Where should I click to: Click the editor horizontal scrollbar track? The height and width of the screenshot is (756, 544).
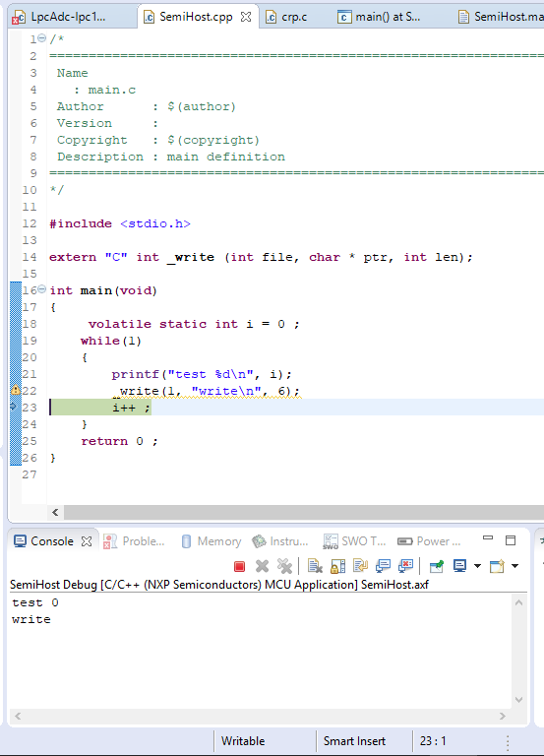tap(304, 512)
